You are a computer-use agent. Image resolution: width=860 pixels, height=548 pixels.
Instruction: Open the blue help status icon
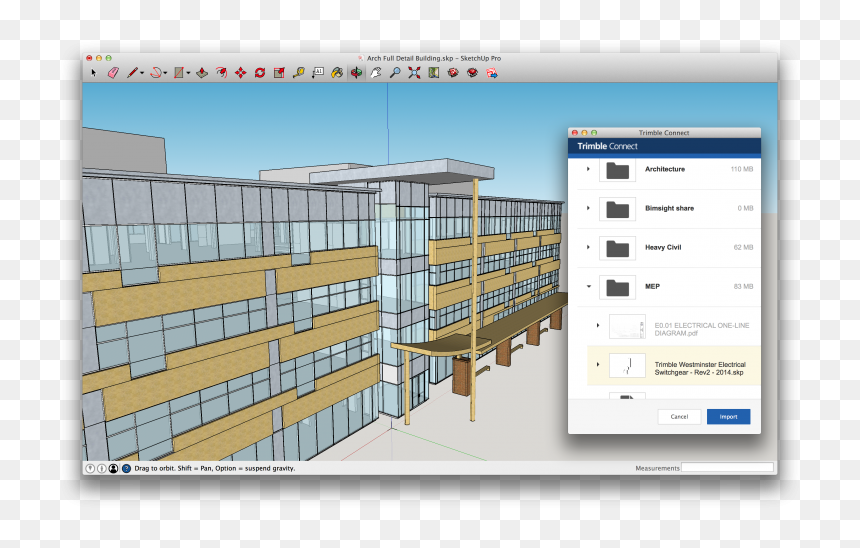click(x=126, y=468)
